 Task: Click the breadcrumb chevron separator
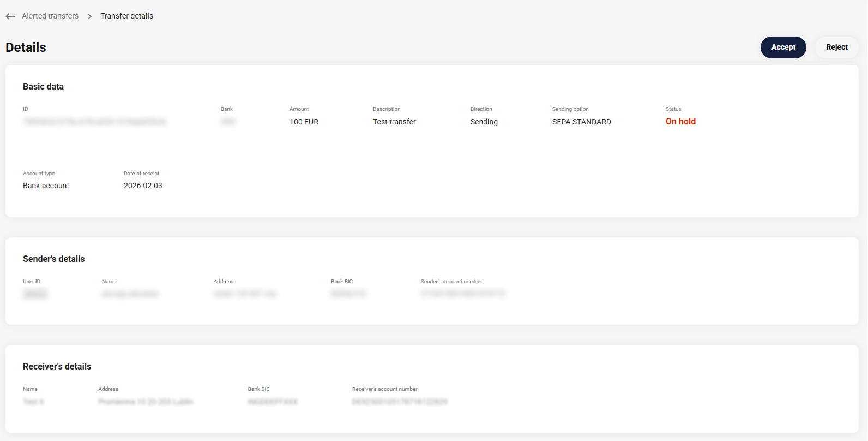(x=89, y=16)
